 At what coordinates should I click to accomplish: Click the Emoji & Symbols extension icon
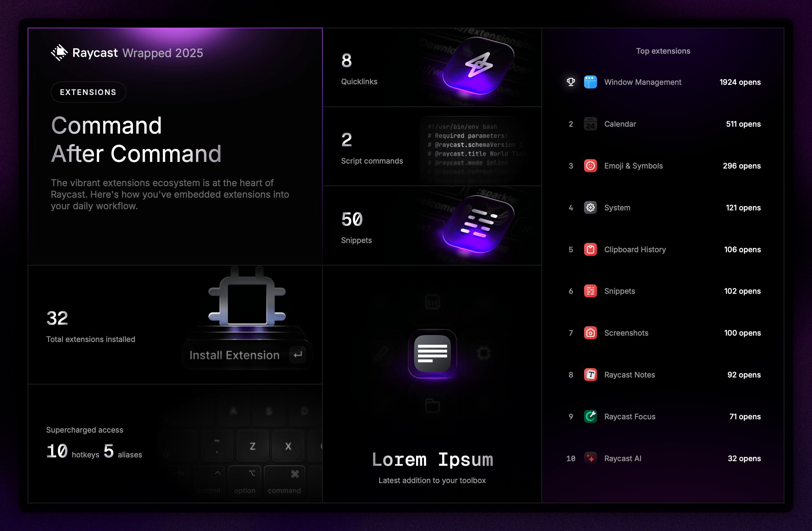591,166
